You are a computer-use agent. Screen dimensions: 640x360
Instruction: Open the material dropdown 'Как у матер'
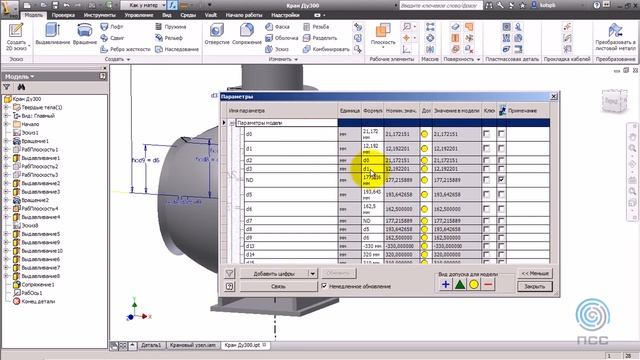click(x=143, y=5)
